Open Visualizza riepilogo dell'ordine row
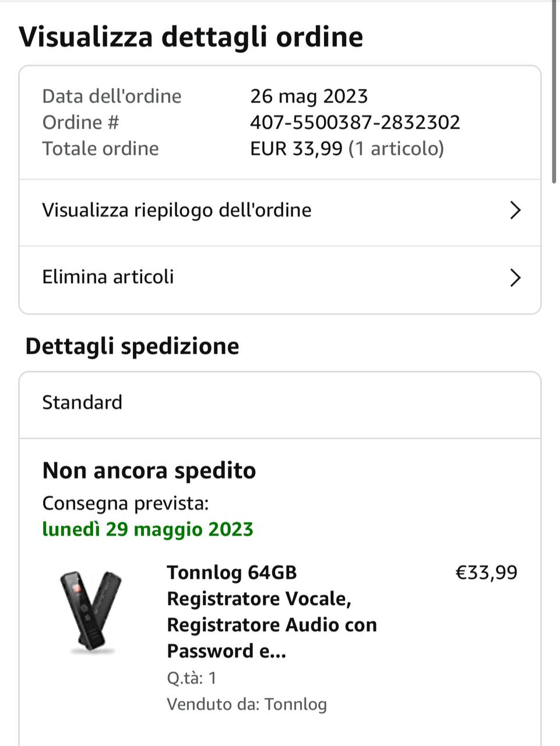 tap(177, 210)
